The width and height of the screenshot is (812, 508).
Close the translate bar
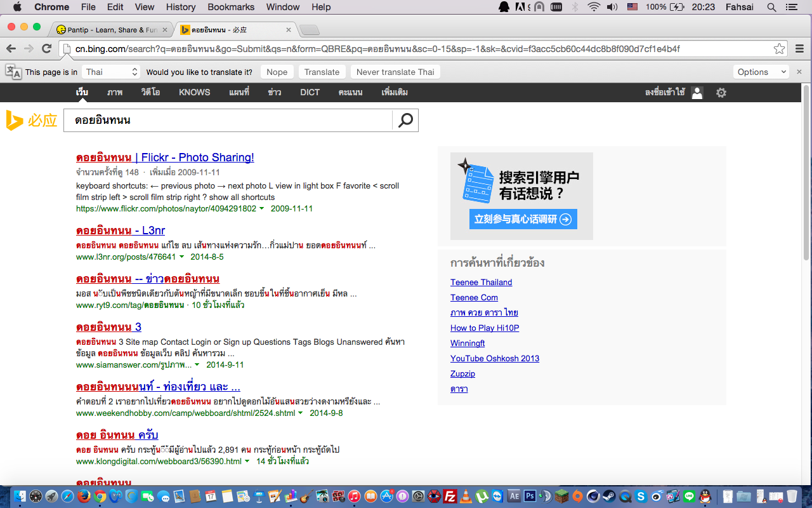click(x=799, y=72)
